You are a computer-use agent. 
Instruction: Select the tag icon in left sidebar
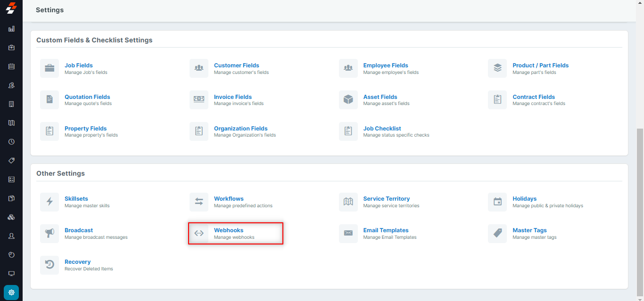(11, 161)
